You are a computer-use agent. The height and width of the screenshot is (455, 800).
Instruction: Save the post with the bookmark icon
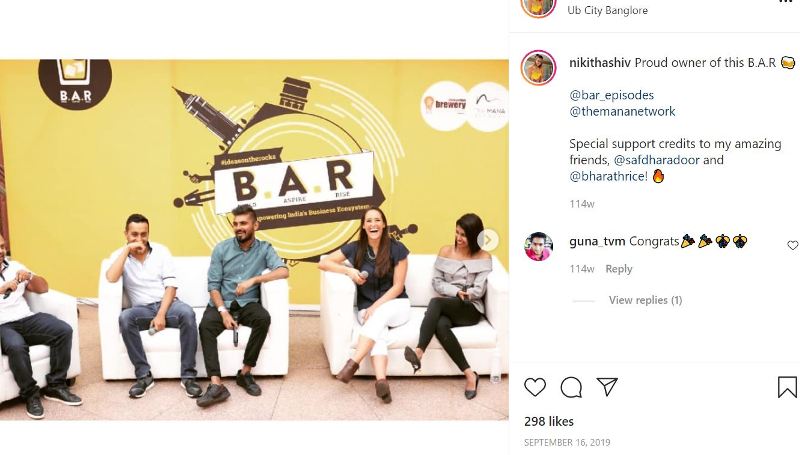click(787, 387)
